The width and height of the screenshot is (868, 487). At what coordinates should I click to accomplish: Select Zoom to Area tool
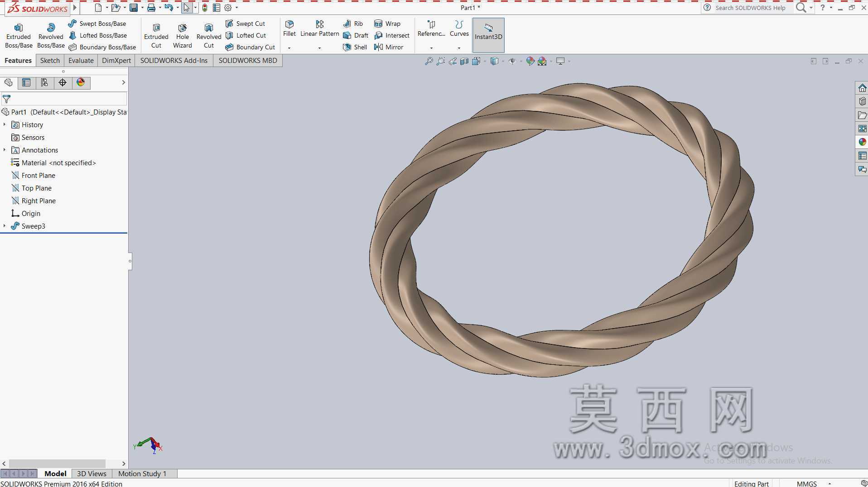pyautogui.click(x=440, y=61)
